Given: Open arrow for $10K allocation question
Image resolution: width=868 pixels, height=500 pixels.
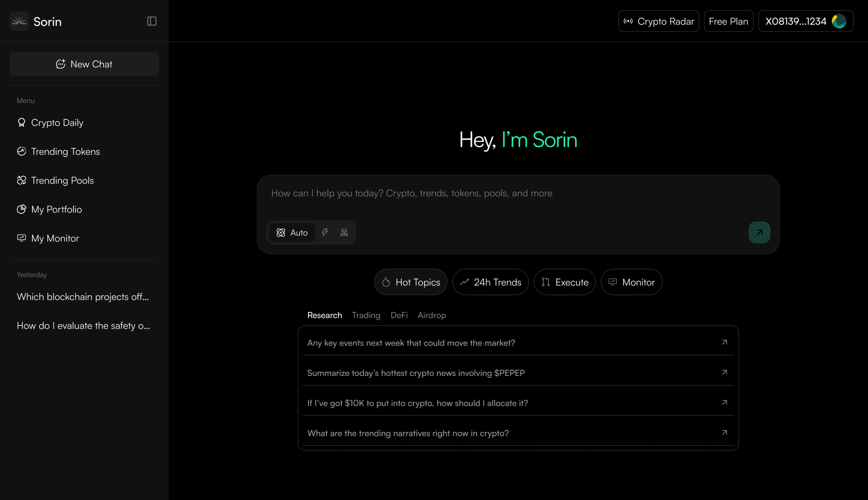Looking at the screenshot, I should click(724, 403).
